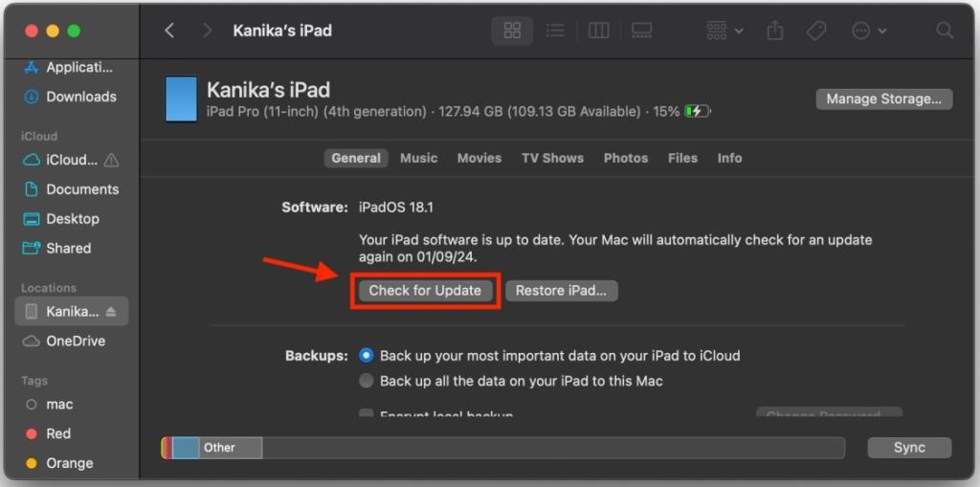Select Kanika's iPad under Locations
980x487 pixels.
(71, 311)
